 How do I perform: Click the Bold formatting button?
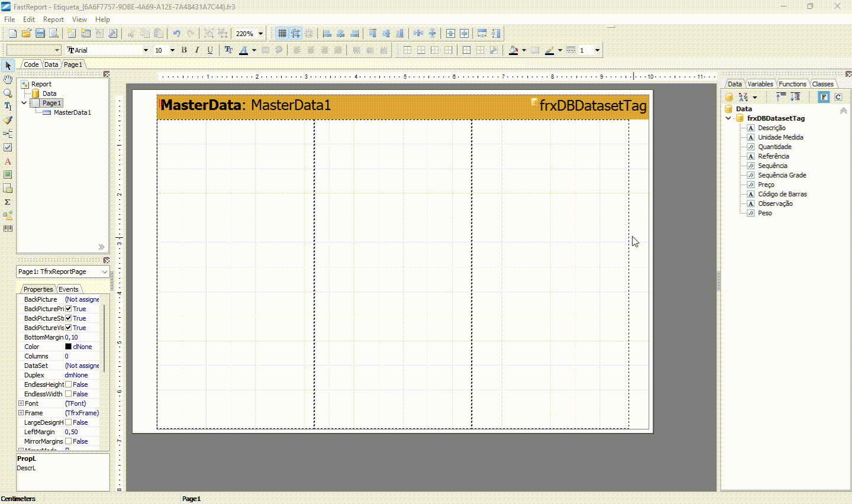coord(184,50)
